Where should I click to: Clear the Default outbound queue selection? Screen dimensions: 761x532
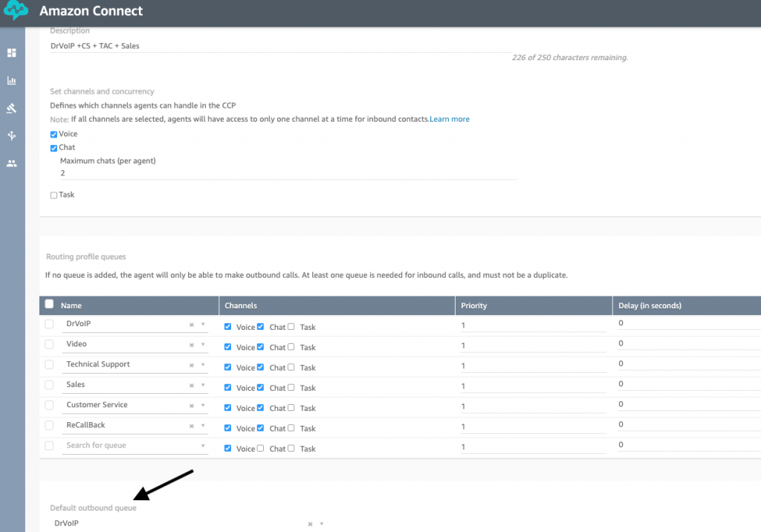pos(310,525)
